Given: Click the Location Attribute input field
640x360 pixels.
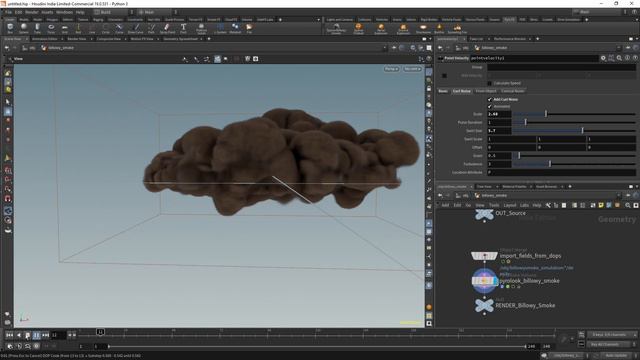Looking at the screenshot, I should (x=561, y=173).
